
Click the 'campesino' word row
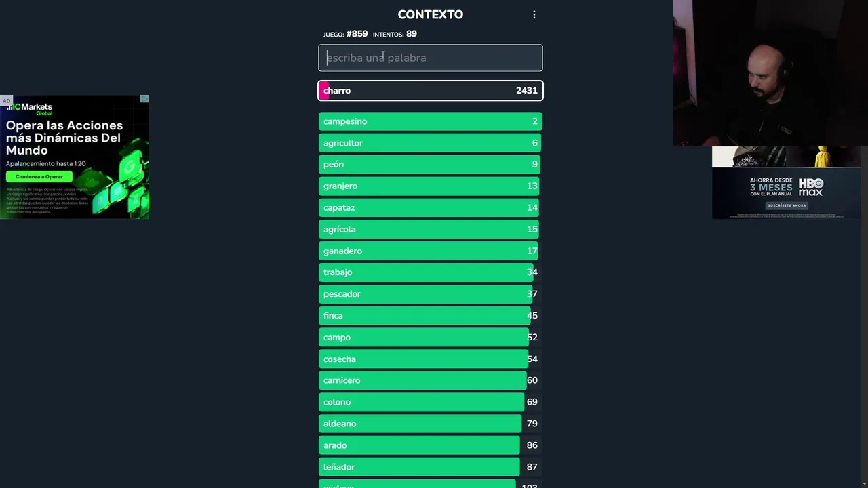[431, 121]
